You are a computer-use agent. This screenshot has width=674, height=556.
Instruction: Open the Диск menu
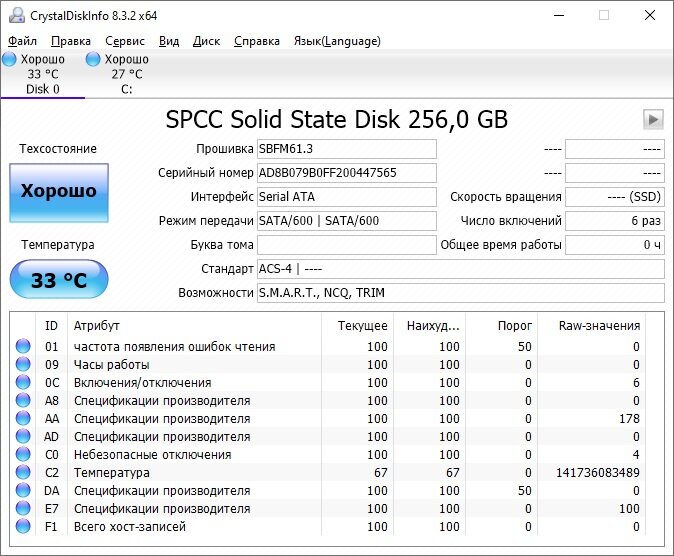coord(206,41)
